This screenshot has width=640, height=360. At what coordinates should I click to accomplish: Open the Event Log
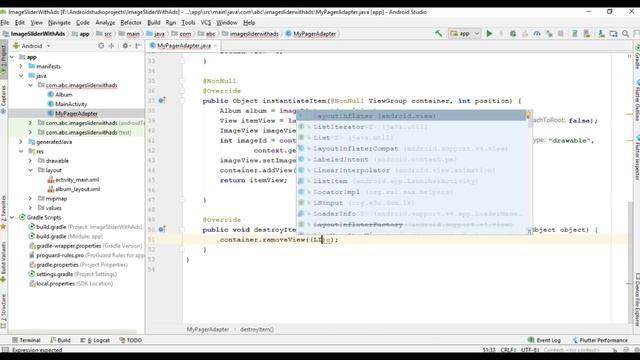[x=544, y=340]
